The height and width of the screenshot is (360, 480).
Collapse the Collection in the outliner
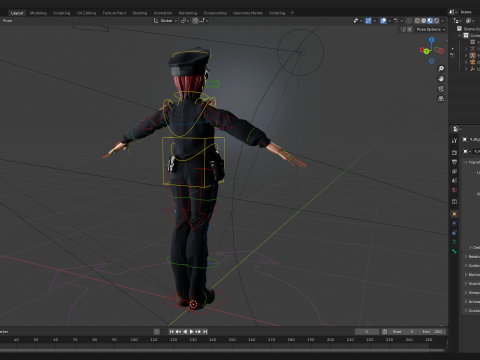click(460, 35)
